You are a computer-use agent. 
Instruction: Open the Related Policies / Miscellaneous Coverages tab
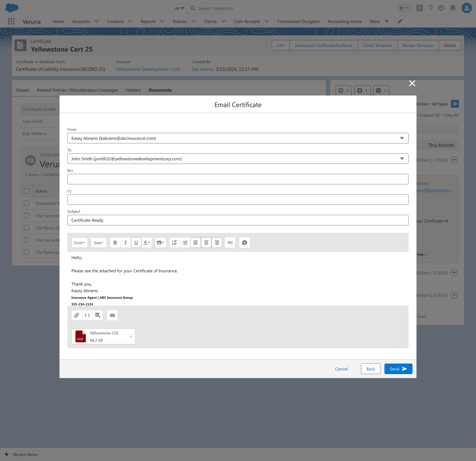(78, 90)
